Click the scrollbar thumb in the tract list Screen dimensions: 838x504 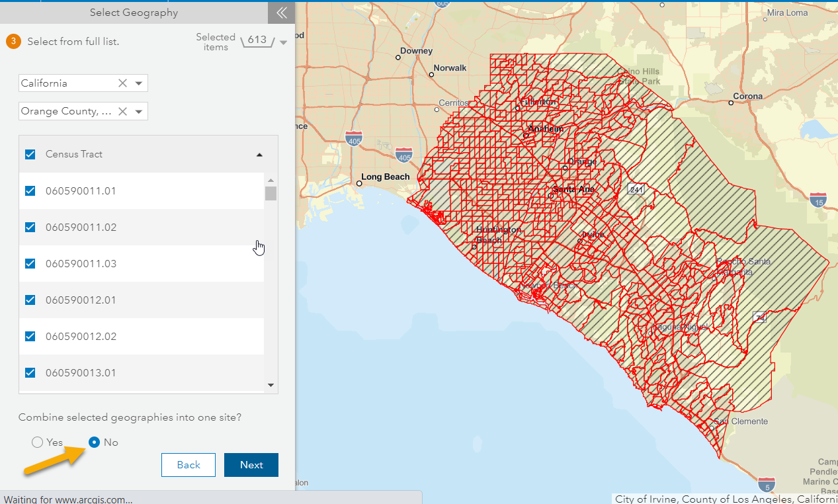[x=271, y=194]
